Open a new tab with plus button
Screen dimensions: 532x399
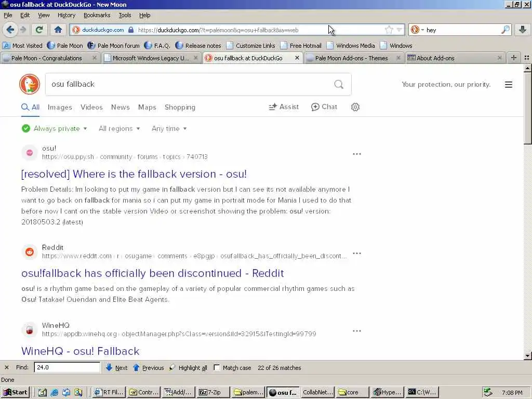(x=514, y=58)
